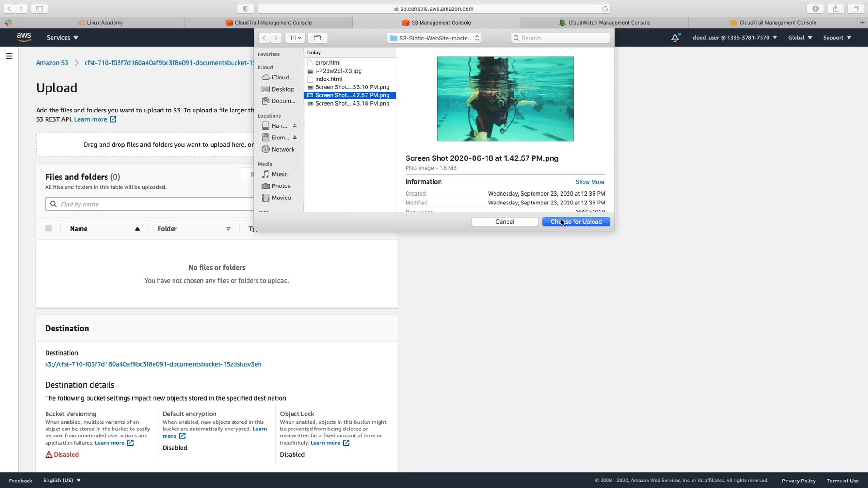Viewport: 868px width, 488px height.
Task: Open the S3-Static-WebSite-master folder path popup
Action: [434, 38]
